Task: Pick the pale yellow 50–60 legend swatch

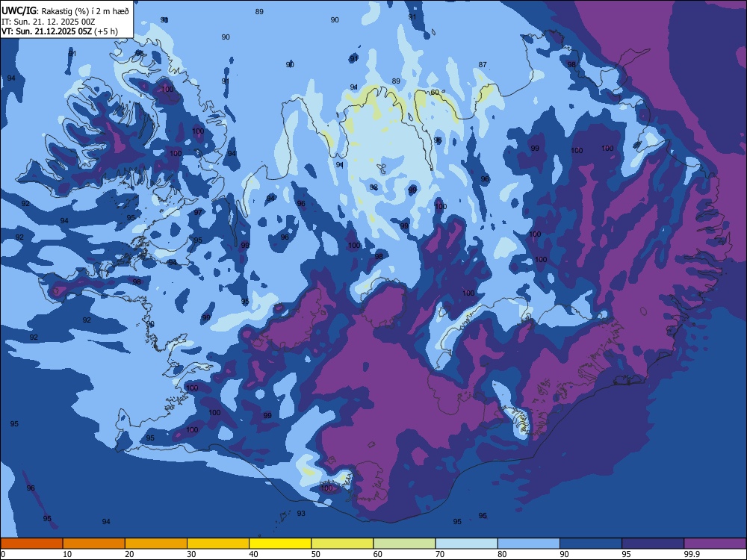Action: pos(343,544)
